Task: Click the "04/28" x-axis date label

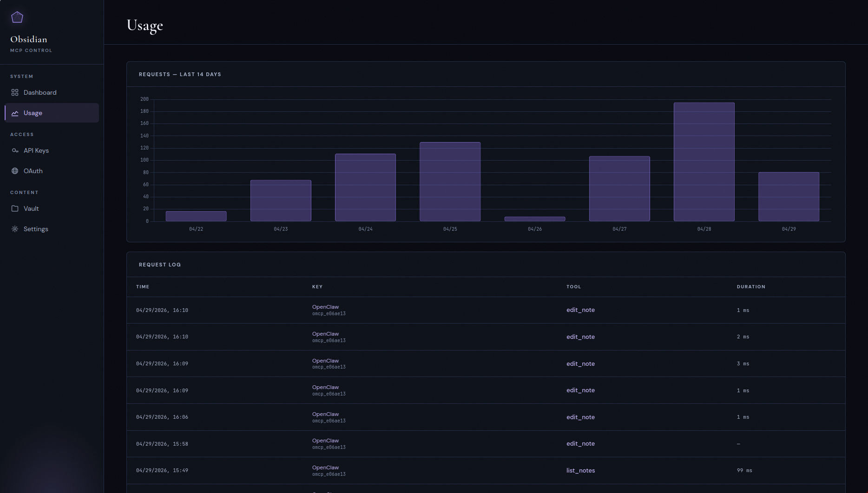Action: click(704, 229)
